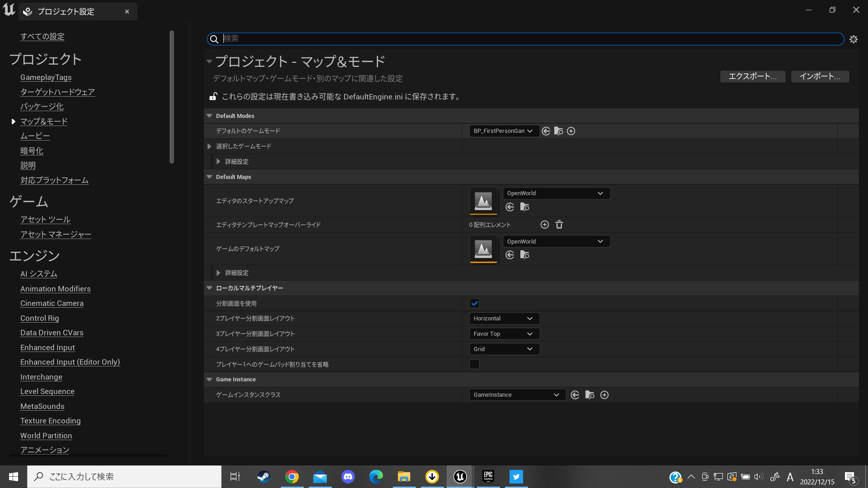Check skip gamepad assignment for player 1
868x488 pixels.
[x=474, y=364]
